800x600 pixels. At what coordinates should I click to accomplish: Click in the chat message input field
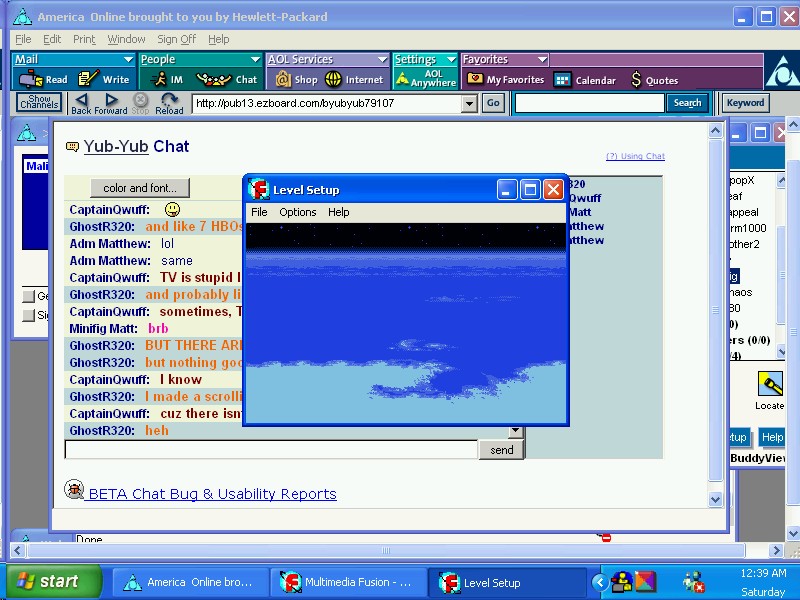(271, 450)
